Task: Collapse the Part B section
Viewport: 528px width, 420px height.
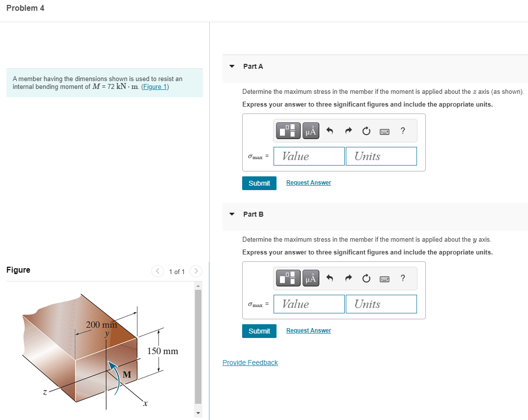Action: 231,214
